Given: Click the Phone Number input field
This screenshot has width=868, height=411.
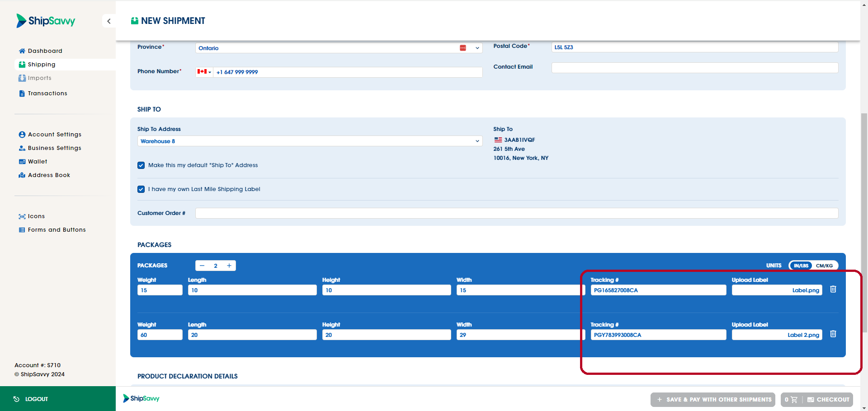Looking at the screenshot, I should pyautogui.click(x=348, y=72).
